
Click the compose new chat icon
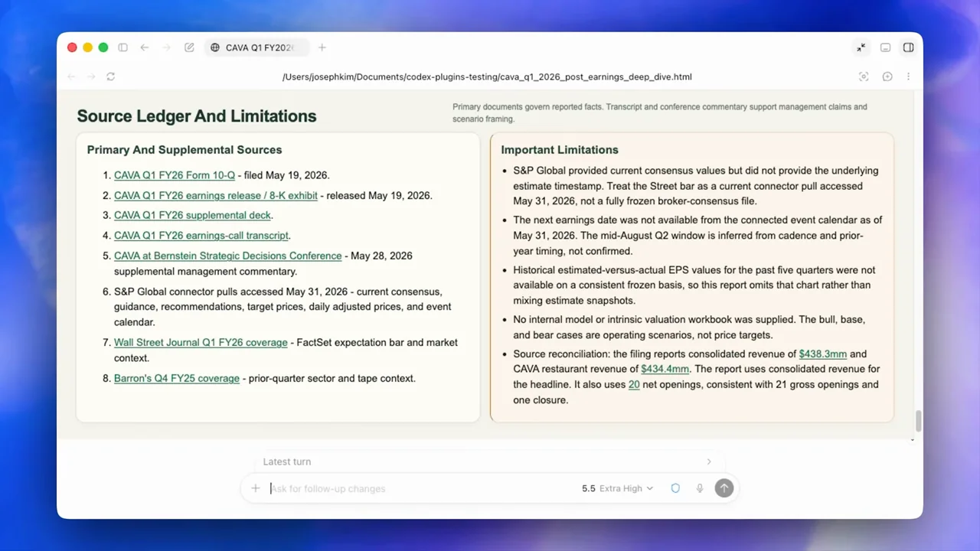189,47
